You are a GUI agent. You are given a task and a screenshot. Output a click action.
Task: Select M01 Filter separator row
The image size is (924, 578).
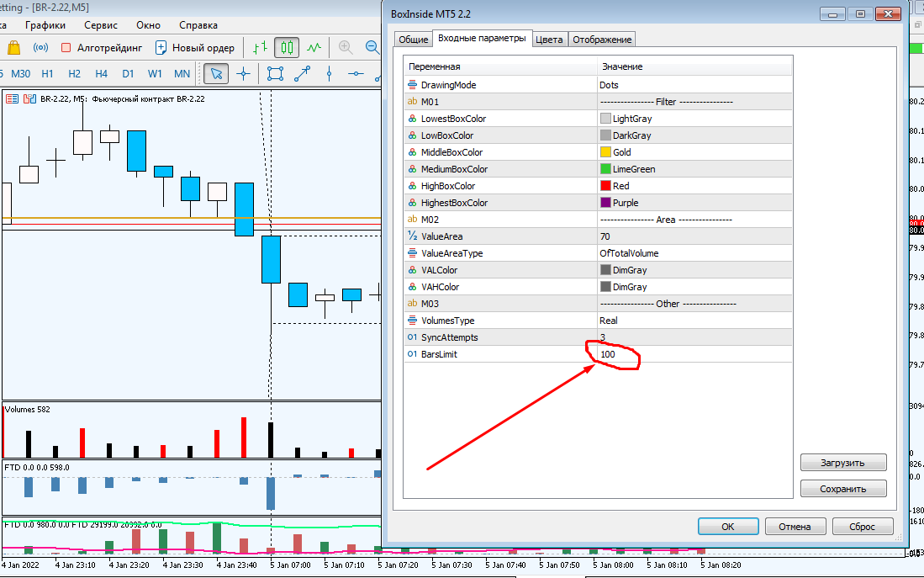(598, 102)
